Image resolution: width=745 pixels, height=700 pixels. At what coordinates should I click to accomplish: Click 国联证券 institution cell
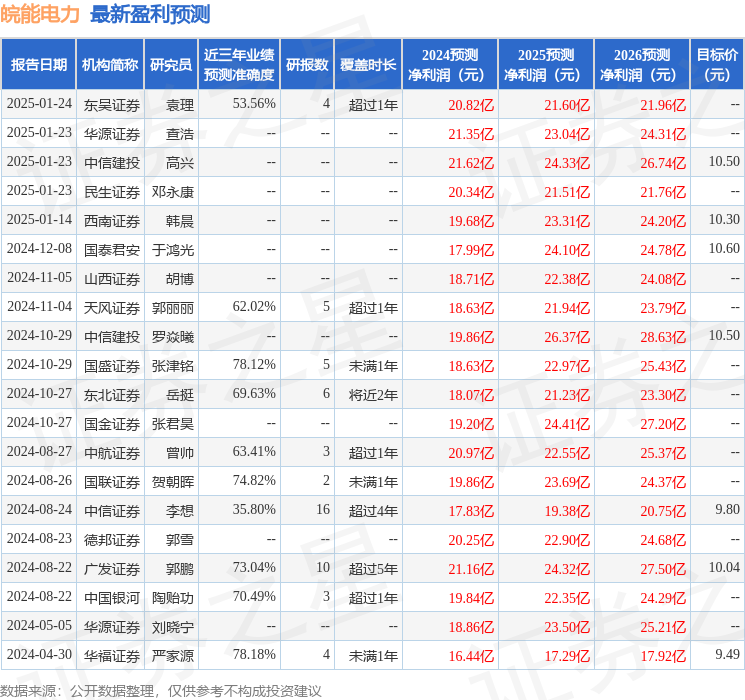coord(112,482)
